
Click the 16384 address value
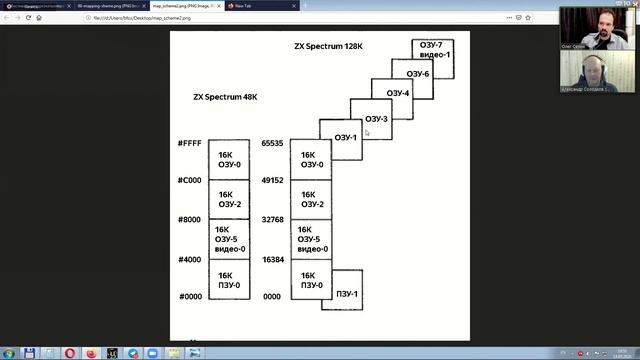click(273, 260)
